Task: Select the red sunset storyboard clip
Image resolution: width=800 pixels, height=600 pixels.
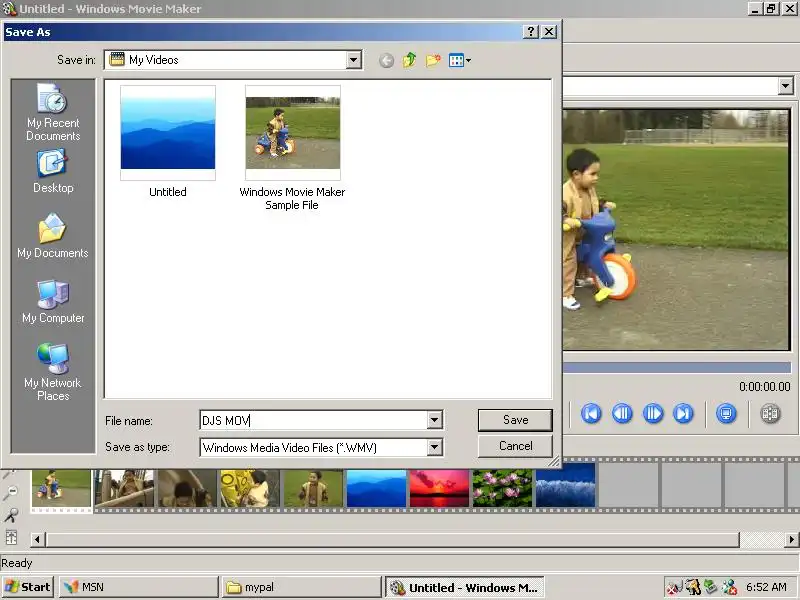Action: [x=439, y=488]
